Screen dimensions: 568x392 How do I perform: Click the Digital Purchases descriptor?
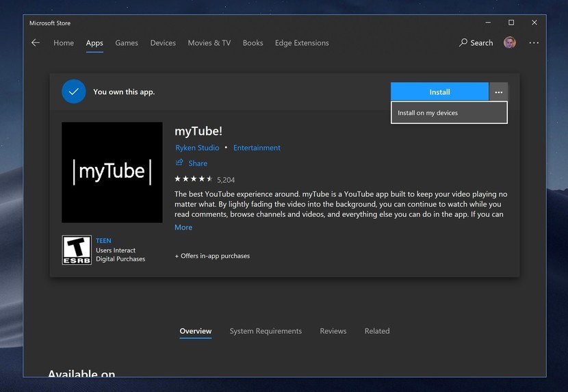120,259
